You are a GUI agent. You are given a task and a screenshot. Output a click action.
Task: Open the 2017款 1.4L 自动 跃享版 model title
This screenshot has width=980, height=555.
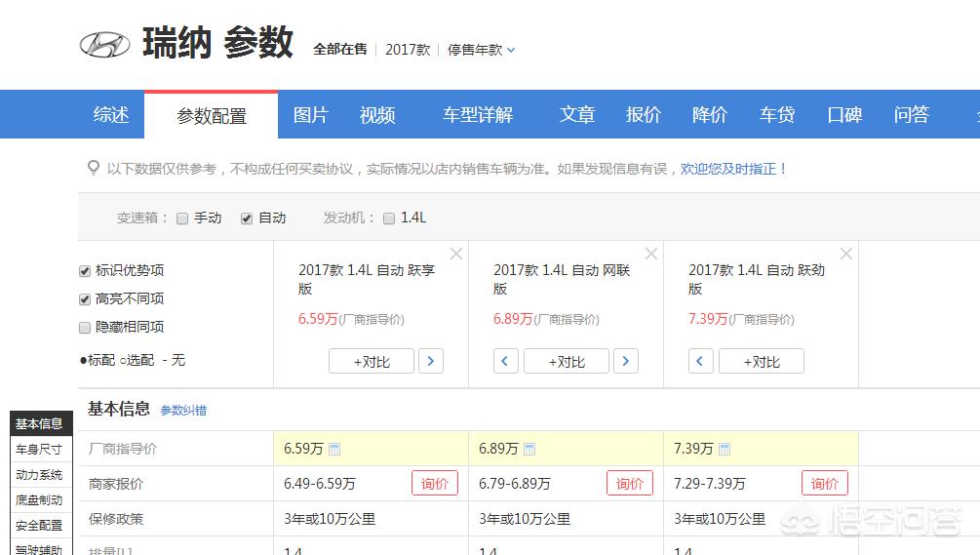click(367, 279)
